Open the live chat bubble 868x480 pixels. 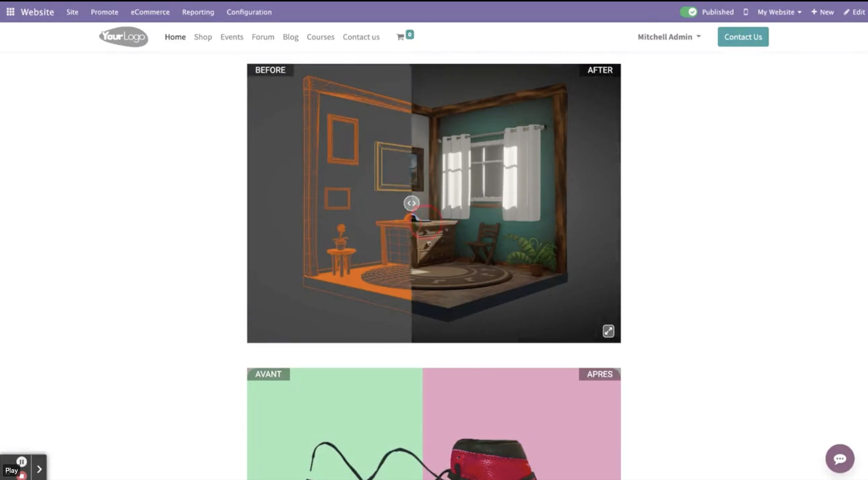pyautogui.click(x=839, y=458)
